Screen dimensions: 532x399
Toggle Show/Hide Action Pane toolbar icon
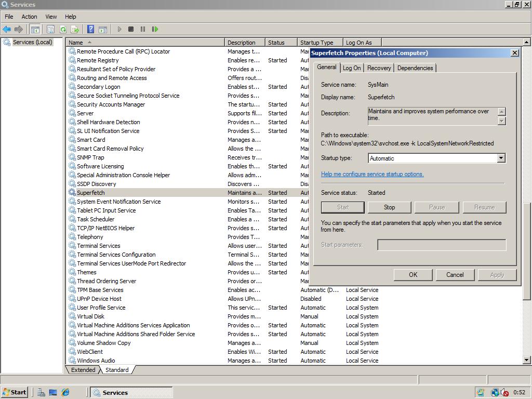click(103, 29)
